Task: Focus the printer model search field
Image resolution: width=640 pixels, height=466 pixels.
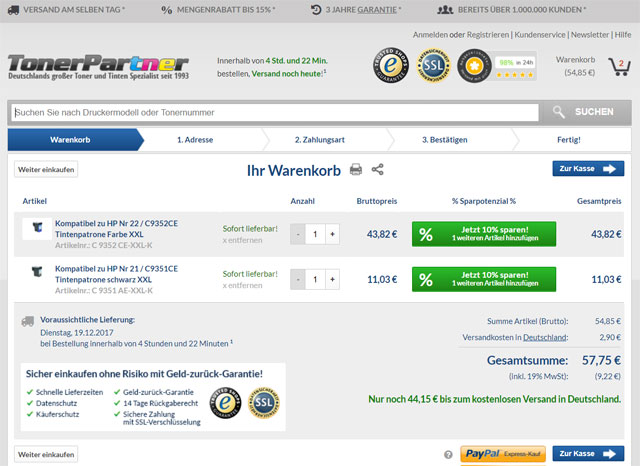Action: tap(275, 112)
